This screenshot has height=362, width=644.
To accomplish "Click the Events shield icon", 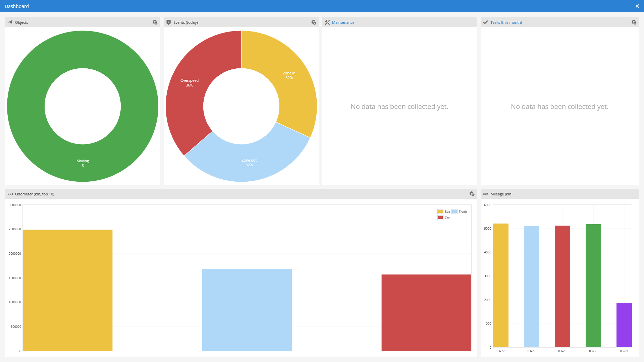I will coord(169,22).
